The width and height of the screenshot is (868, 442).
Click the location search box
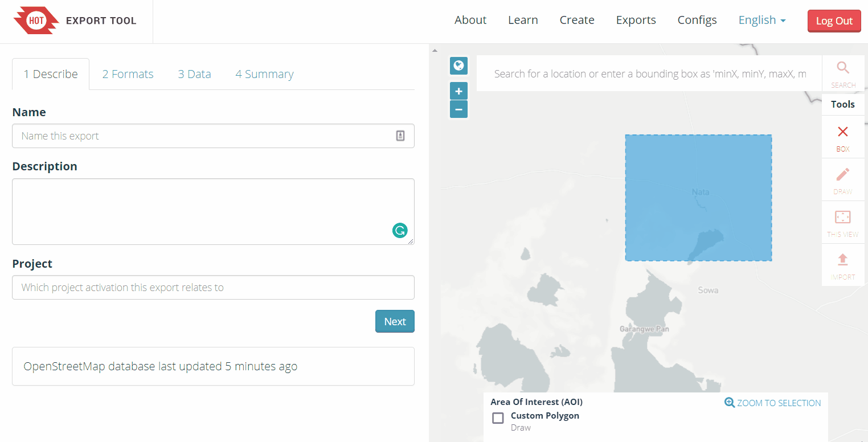pyautogui.click(x=649, y=73)
